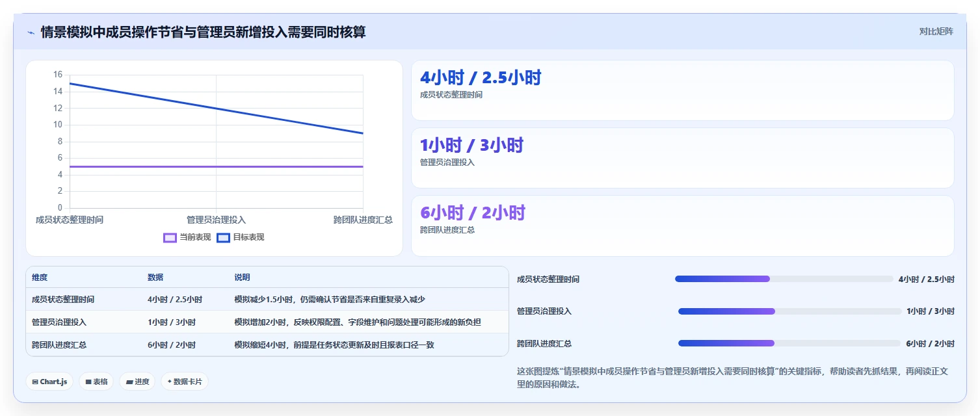This screenshot has width=980, height=416.
Task: Select the 表格 tag chip
Action: [x=97, y=382]
